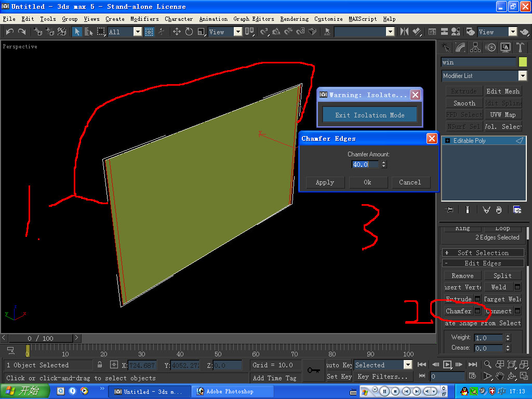Toggle Window/Crossing selection mode
The image size is (532, 399).
[149, 32]
